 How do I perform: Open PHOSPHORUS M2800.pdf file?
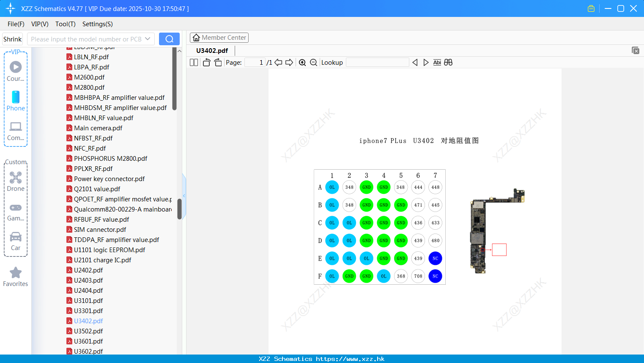(107, 158)
